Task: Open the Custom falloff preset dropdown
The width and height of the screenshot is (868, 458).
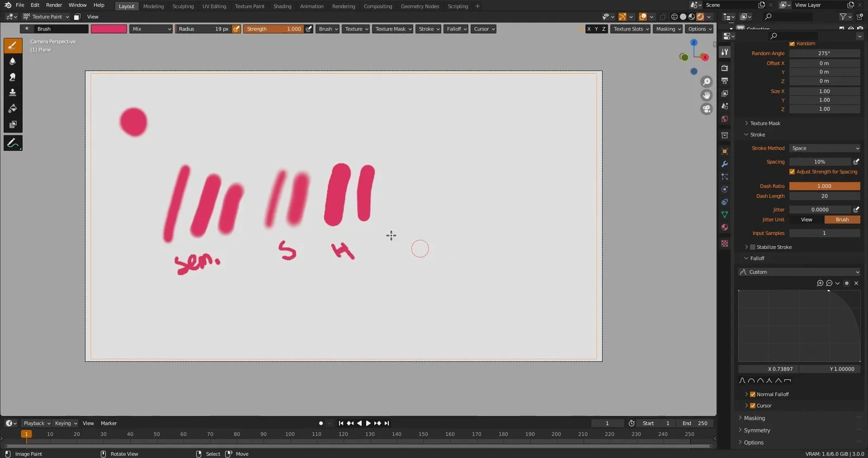Action: pyautogui.click(x=800, y=272)
